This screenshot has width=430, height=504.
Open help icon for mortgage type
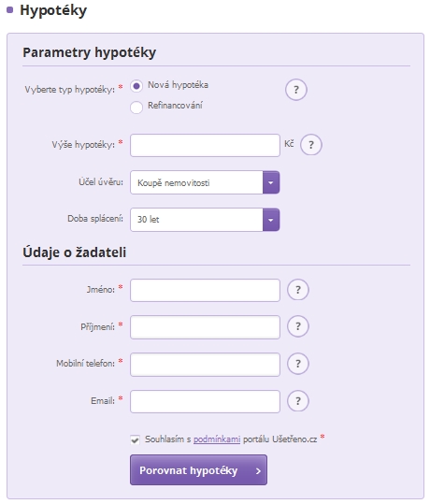point(296,90)
